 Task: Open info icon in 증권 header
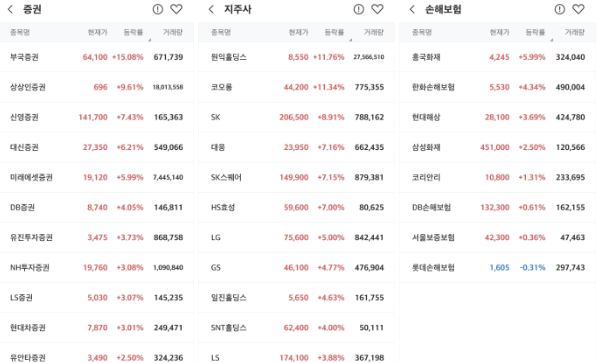pyautogui.click(x=158, y=9)
